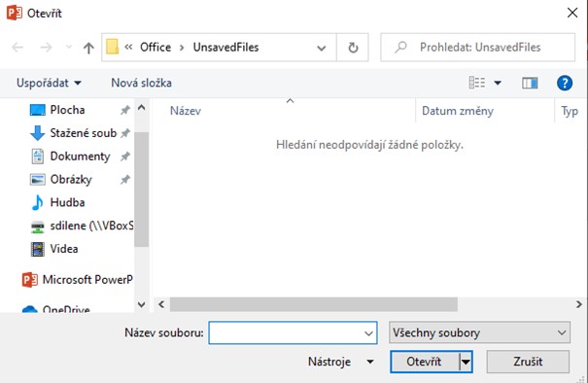This screenshot has height=383, width=588.
Task: Sort by the Název column
Action: pos(186,111)
